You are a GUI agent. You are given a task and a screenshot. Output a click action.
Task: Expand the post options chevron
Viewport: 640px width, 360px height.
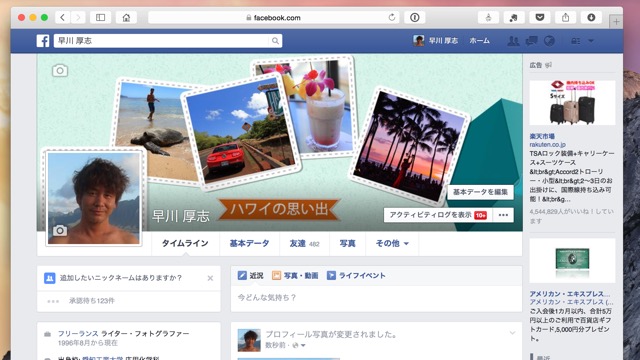[512, 333]
